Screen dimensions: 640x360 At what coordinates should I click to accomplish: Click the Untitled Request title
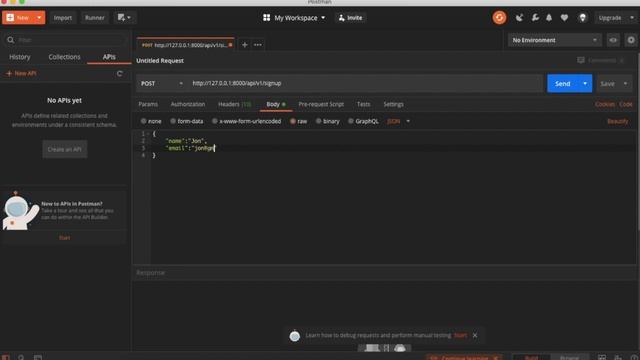160,60
